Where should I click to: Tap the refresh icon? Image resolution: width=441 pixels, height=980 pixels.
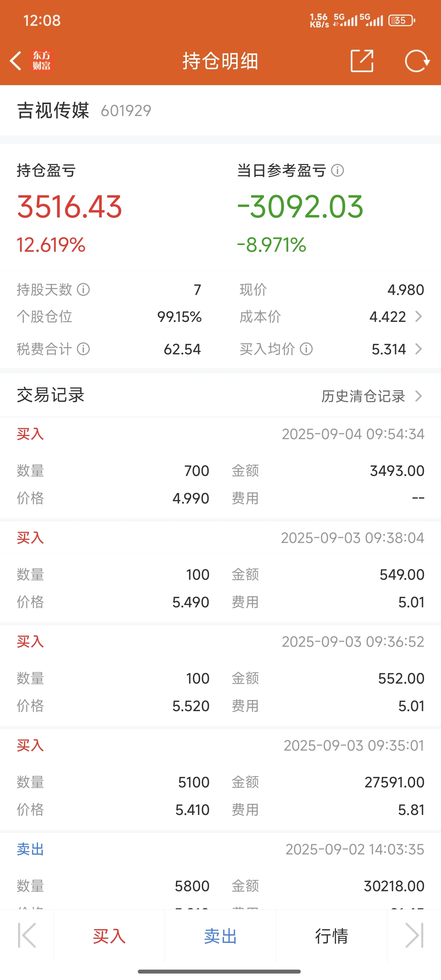(417, 61)
